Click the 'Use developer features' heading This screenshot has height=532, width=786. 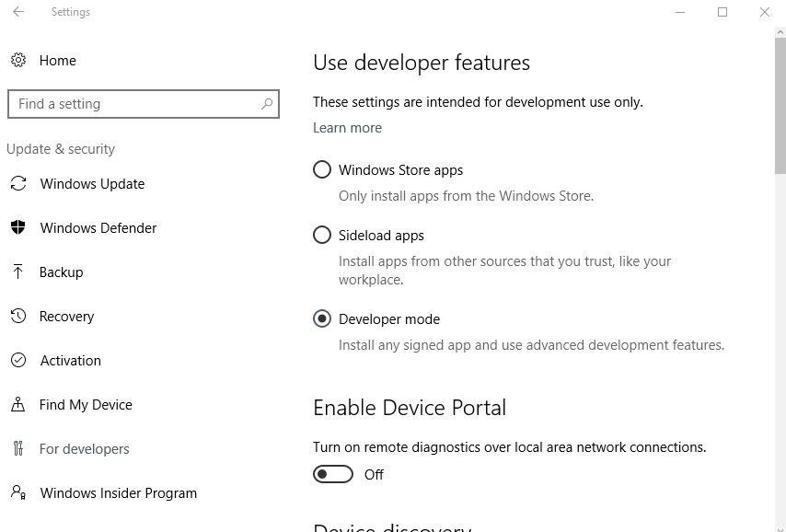[x=422, y=63]
